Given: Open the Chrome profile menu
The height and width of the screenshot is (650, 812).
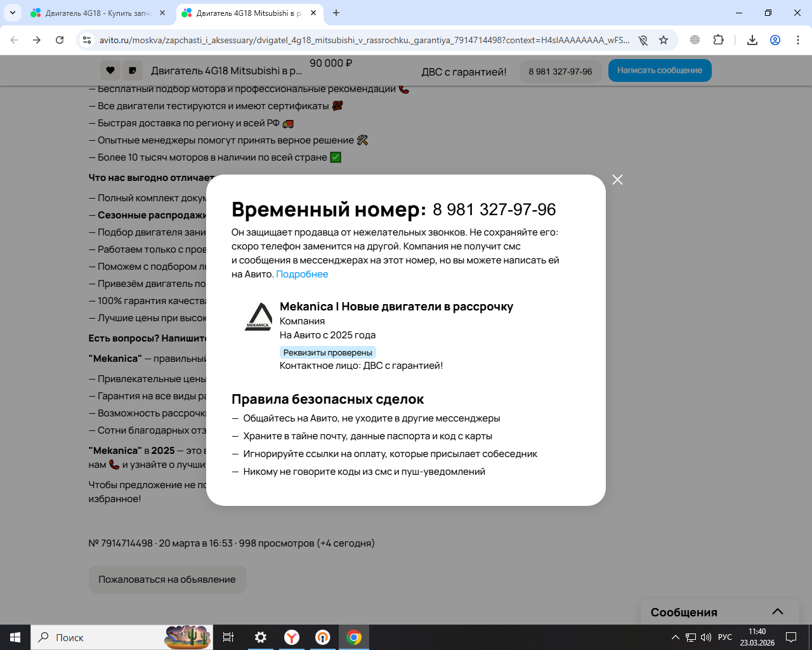Looking at the screenshot, I should click(775, 40).
